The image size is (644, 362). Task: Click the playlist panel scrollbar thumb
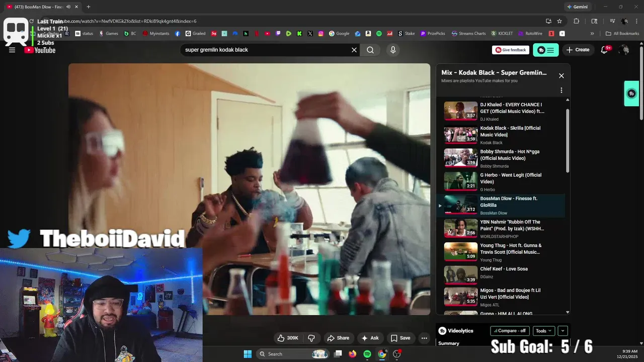568,140
